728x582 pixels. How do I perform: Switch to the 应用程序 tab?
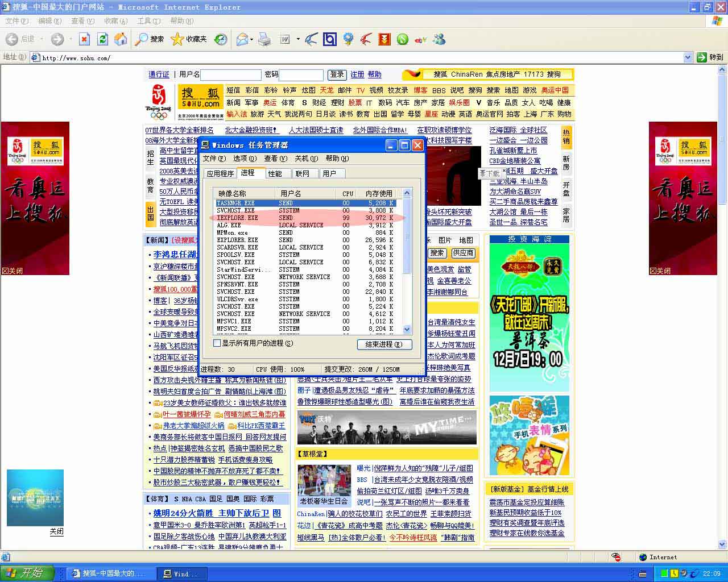click(220, 174)
